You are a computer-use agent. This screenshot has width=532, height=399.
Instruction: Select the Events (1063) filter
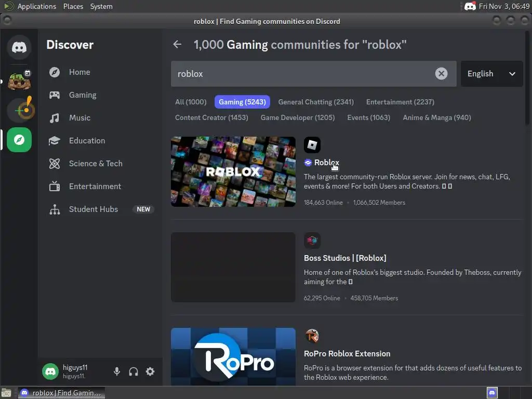point(368,118)
